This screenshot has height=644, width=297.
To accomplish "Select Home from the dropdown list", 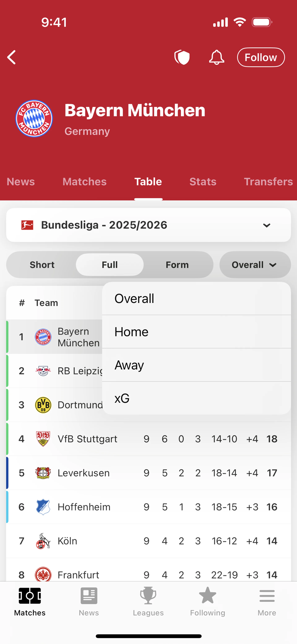I will [196, 332].
